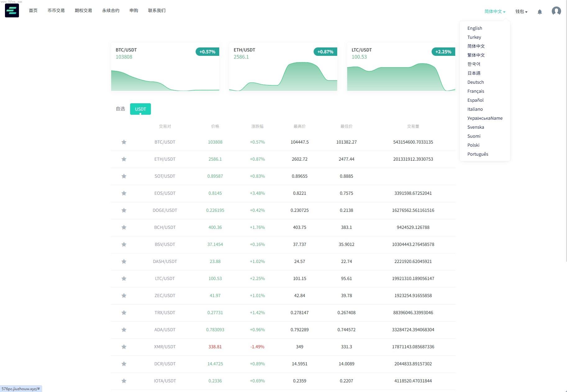Collapse the 简体中文 language dropdown

(x=495, y=11)
